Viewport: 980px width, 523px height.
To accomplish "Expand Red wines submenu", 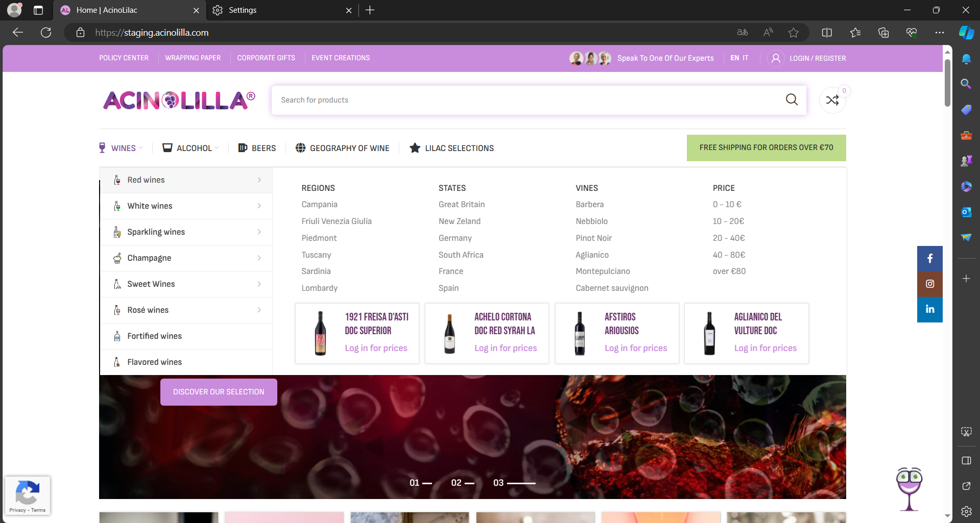I will click(x=186, y=180).
